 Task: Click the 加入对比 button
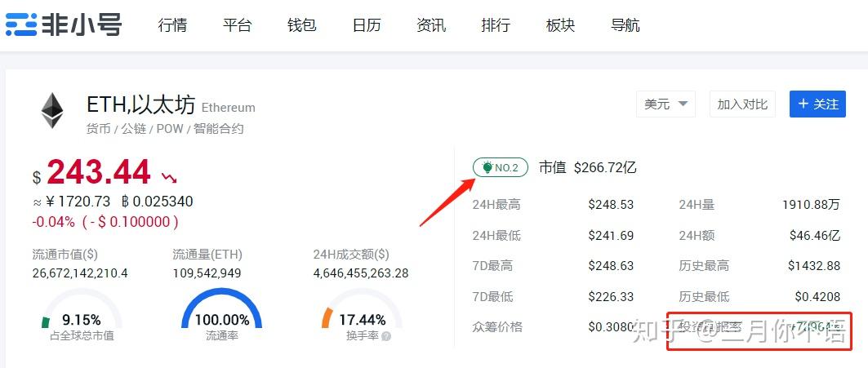pyautogui.click(x=742, y=104)
